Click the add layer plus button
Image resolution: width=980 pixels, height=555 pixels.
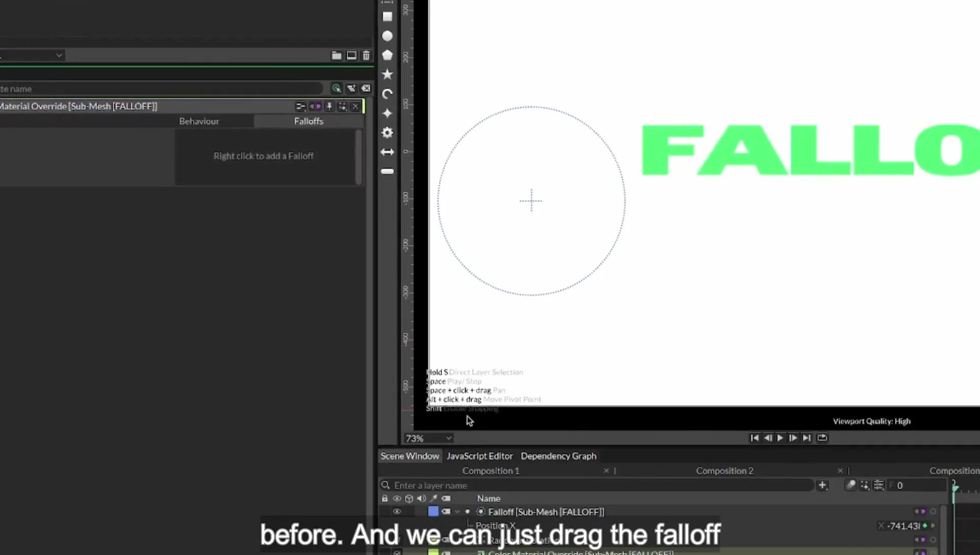tap(822, 486)
